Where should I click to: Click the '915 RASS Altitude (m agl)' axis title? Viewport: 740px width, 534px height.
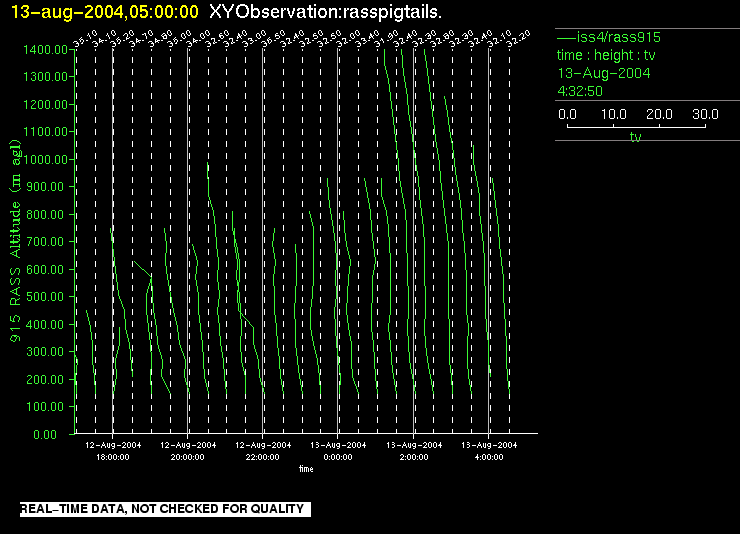point(15,250)
